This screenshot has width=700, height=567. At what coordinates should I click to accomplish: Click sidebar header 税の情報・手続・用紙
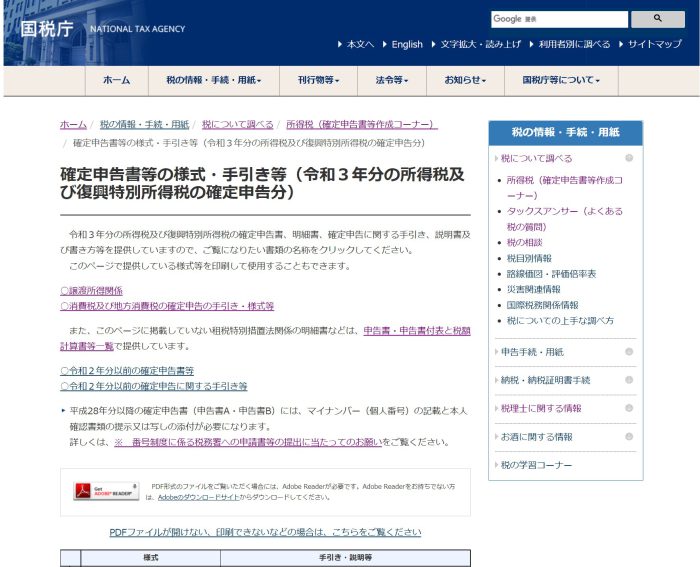(x=566, y=133)
